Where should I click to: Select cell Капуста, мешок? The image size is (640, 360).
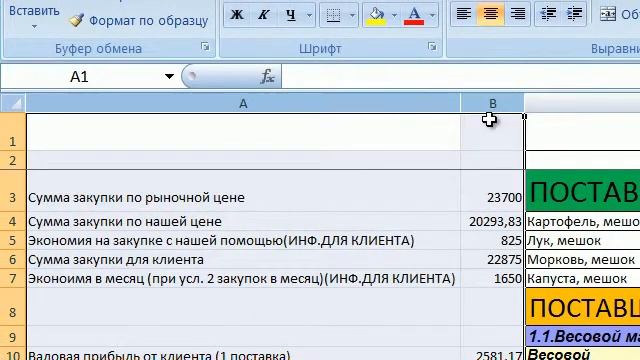[x=583, y=278]
